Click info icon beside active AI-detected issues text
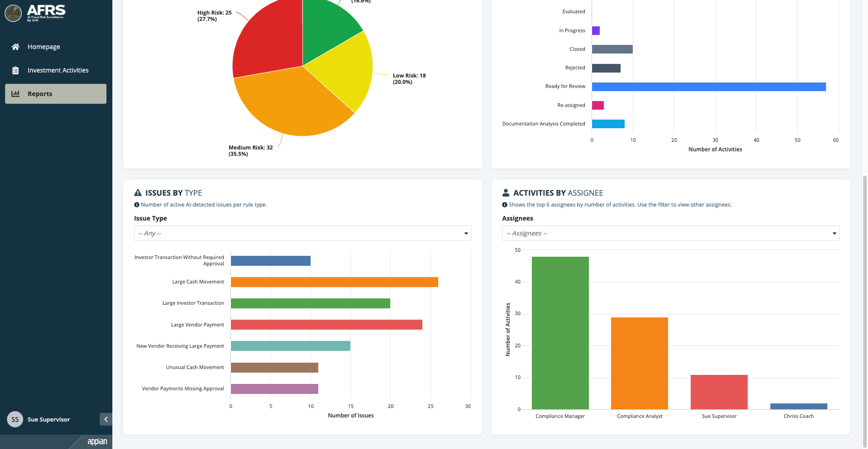Screen dimensions: 868x449 coord(137,205)
